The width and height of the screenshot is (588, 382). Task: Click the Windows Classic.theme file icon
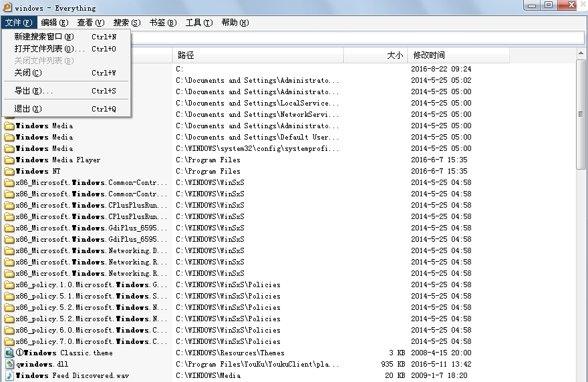(x=9, y=353)
